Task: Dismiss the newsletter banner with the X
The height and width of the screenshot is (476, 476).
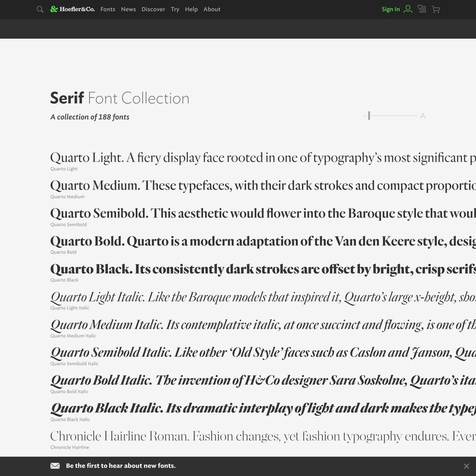Action: [x=466, y=465]
